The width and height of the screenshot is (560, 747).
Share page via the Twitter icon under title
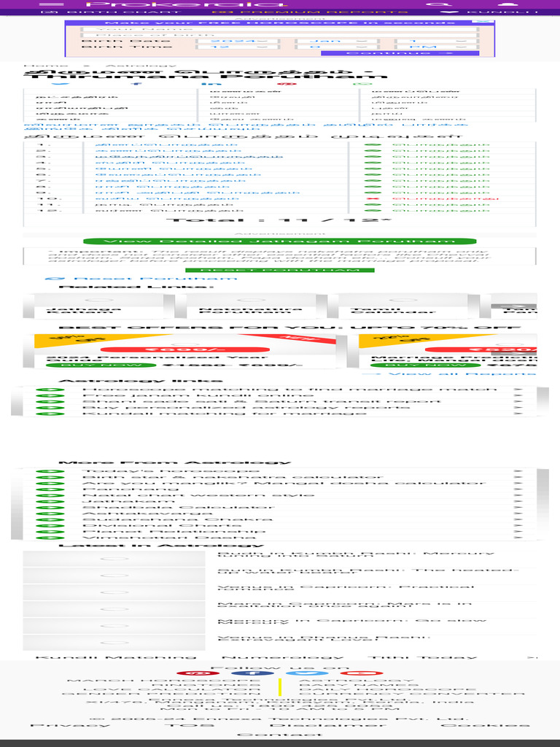point(60,84)
